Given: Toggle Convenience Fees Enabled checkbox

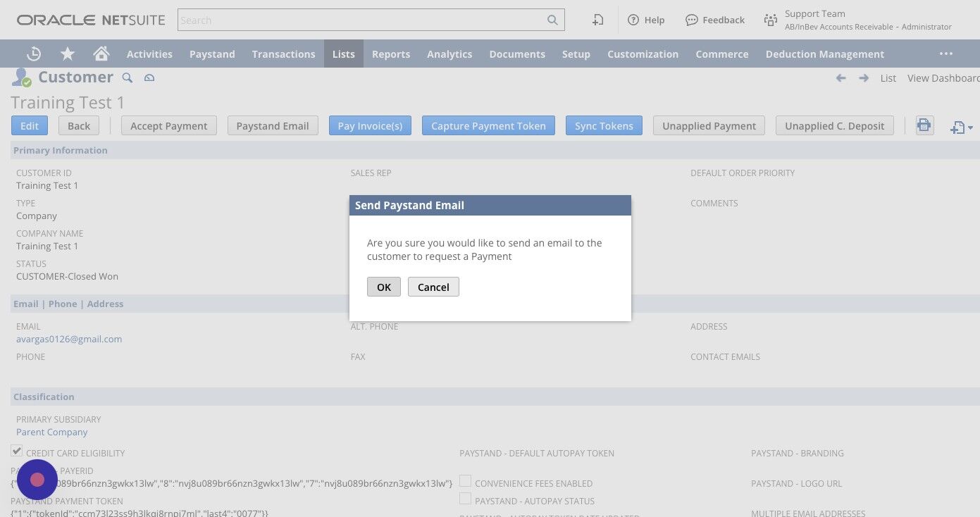Looking at the screenshot, I should click(465, 481).
